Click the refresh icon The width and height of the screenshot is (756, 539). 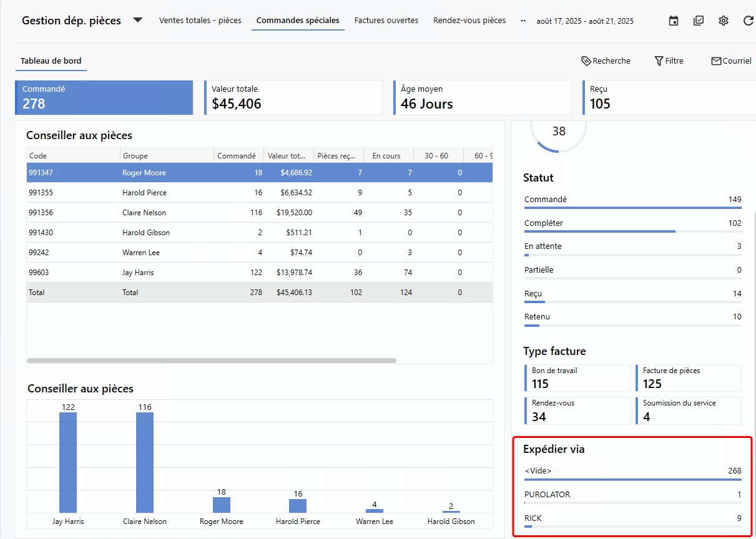[749, 21]
